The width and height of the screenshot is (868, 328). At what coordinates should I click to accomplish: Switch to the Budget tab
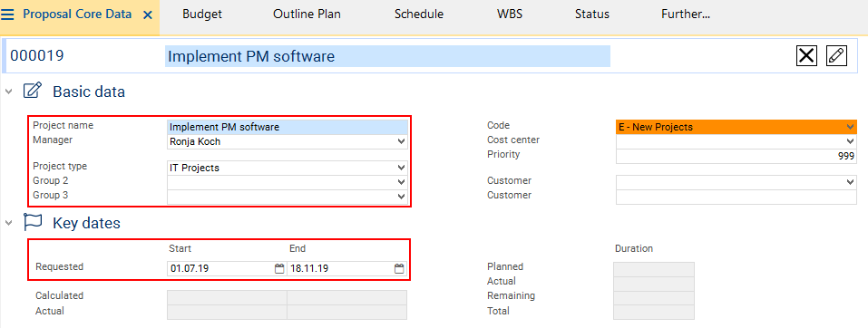(x=202, y=14)
